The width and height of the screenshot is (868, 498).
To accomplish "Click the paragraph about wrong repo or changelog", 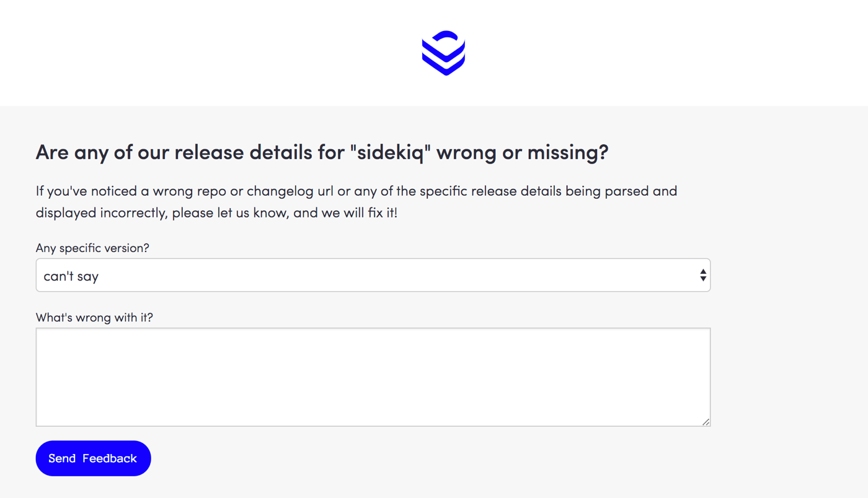I will point(356,201).
